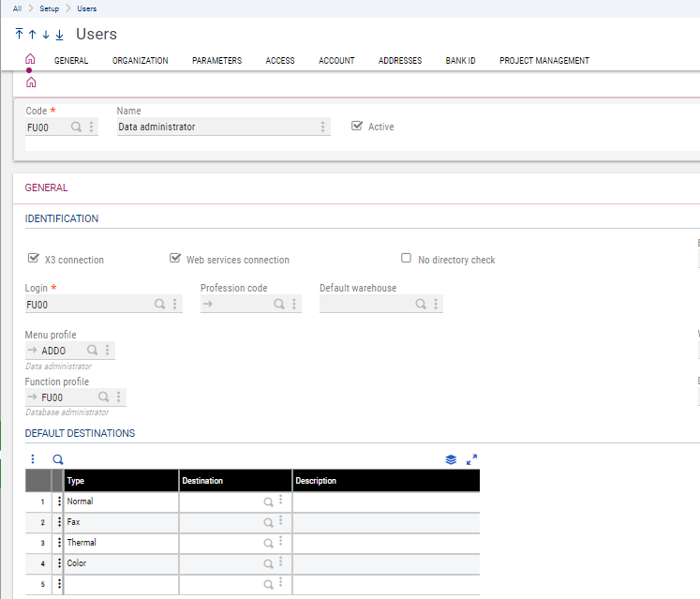The width and height of the screenshot is (700, 599).
Task: Open layers icon above destinations grid
Action: [x=451, y=459]
